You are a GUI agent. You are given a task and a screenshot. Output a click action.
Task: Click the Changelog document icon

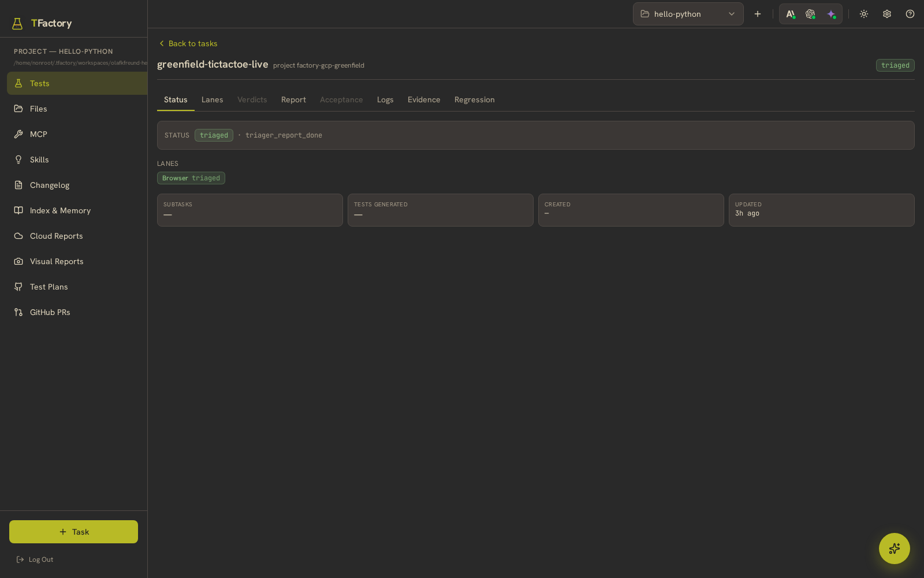point(18,185)
